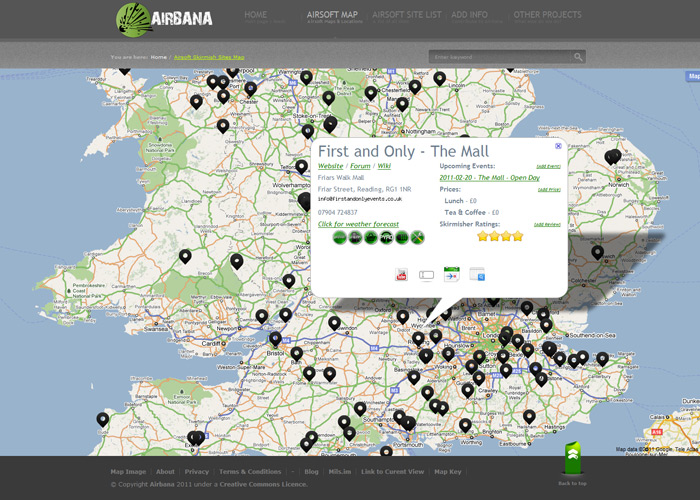Screen dimensions: 700x500
Task: Click the YouTube video icon in popup
Action: click(402, 275)
